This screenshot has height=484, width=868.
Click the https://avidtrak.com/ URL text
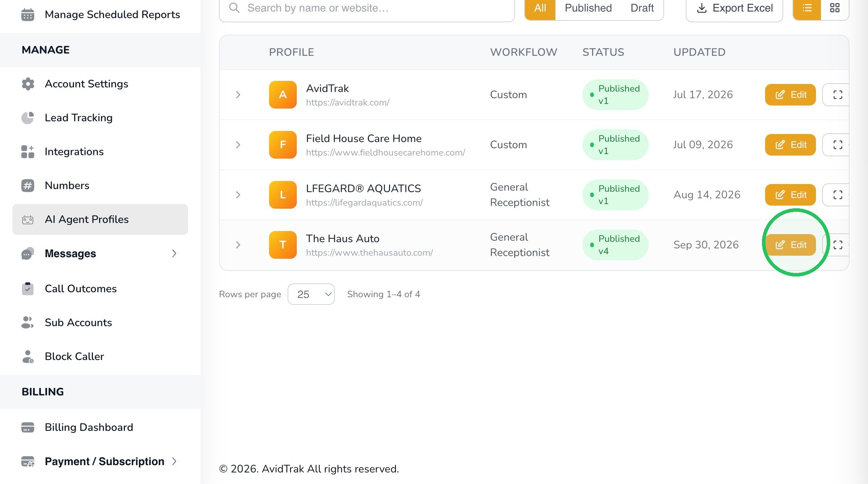(x=348, y=103)
